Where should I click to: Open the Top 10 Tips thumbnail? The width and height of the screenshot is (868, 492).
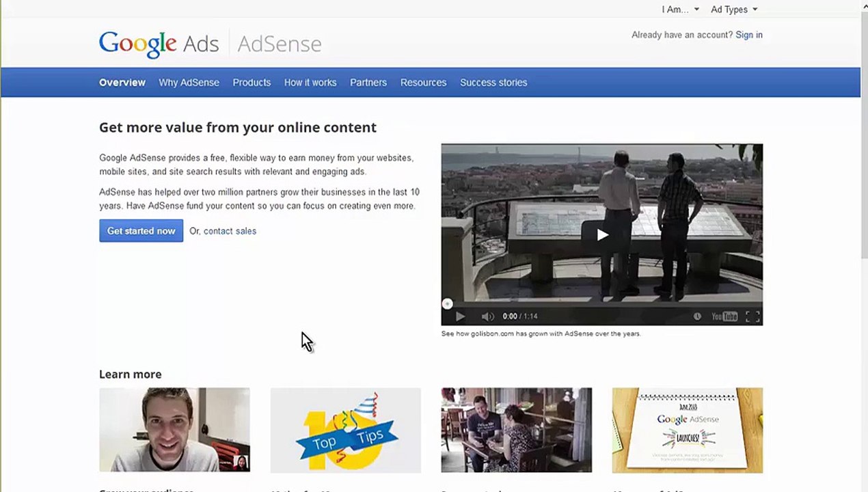[346, 430]
